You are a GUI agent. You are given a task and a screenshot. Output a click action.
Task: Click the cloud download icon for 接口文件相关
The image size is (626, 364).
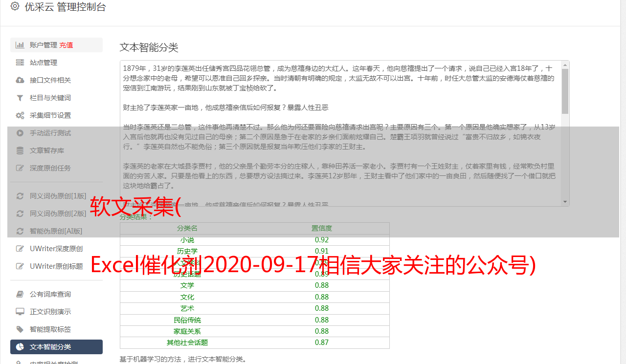point(20,80)
